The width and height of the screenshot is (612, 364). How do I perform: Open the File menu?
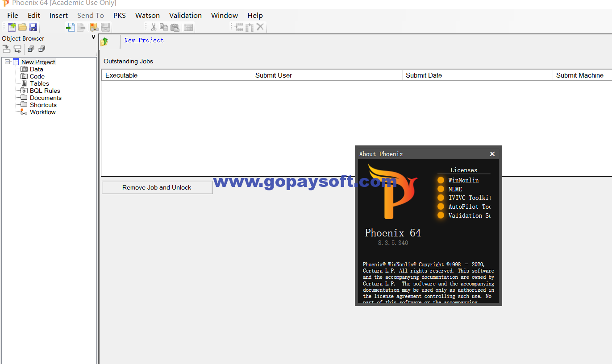12,15
